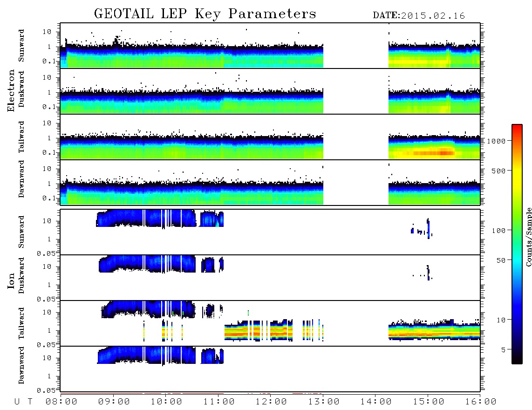Click the 12:00 time axis label
532x410 pixels.
pos(271,402)
